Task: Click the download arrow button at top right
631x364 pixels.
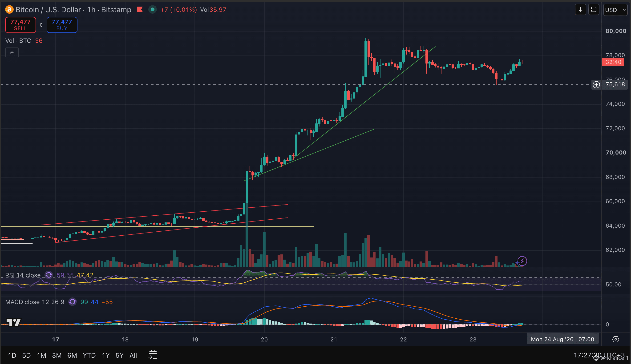Action: pos(580,10)
